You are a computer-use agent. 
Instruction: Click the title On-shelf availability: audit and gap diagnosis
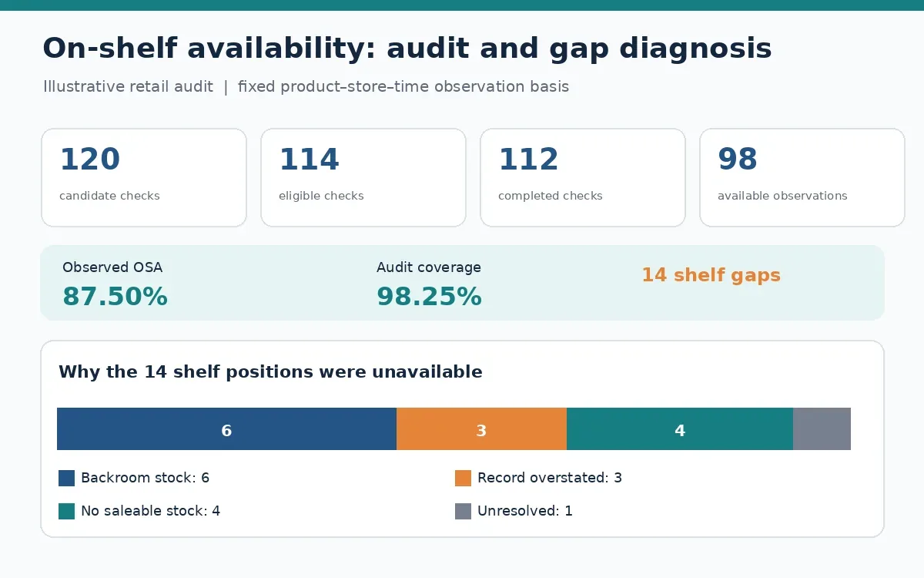(407, 49)
